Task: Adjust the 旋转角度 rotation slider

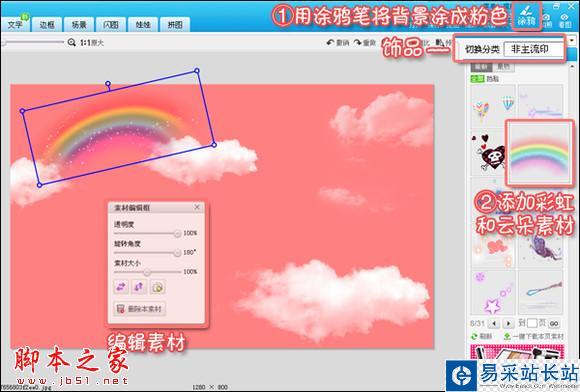Action: pos(147,253)
